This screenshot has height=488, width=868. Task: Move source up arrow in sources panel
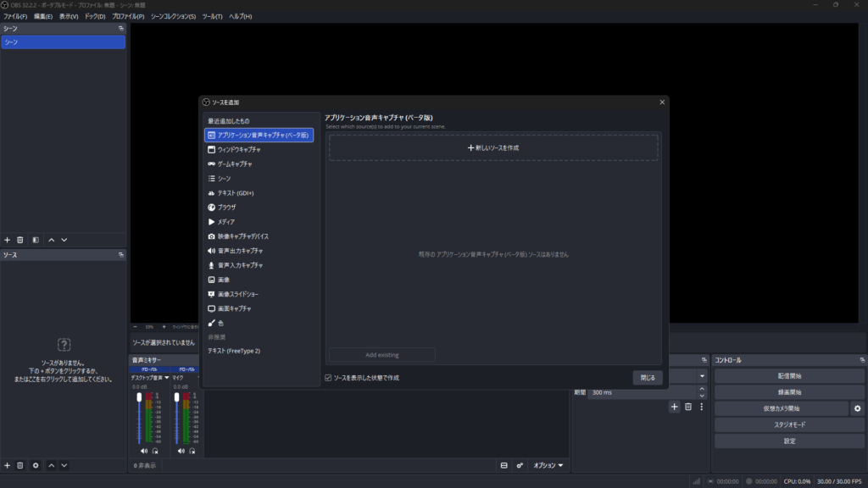point(52,466)
